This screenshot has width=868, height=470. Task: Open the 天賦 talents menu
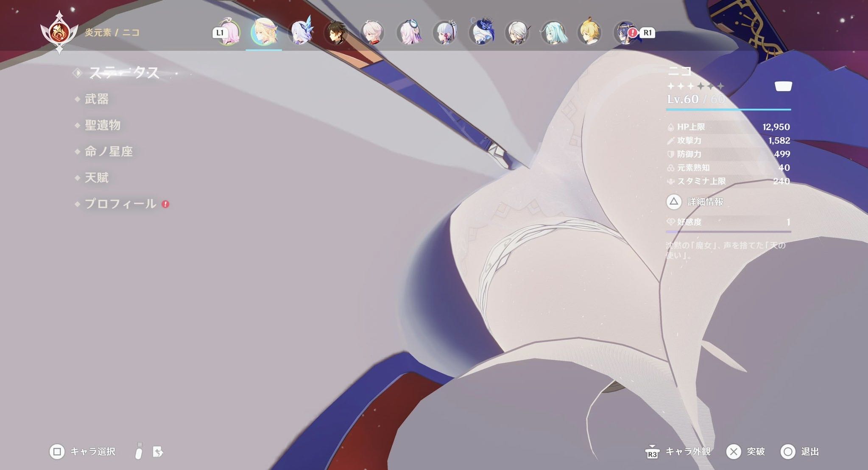pyautogui.click(x=97, y=177)
